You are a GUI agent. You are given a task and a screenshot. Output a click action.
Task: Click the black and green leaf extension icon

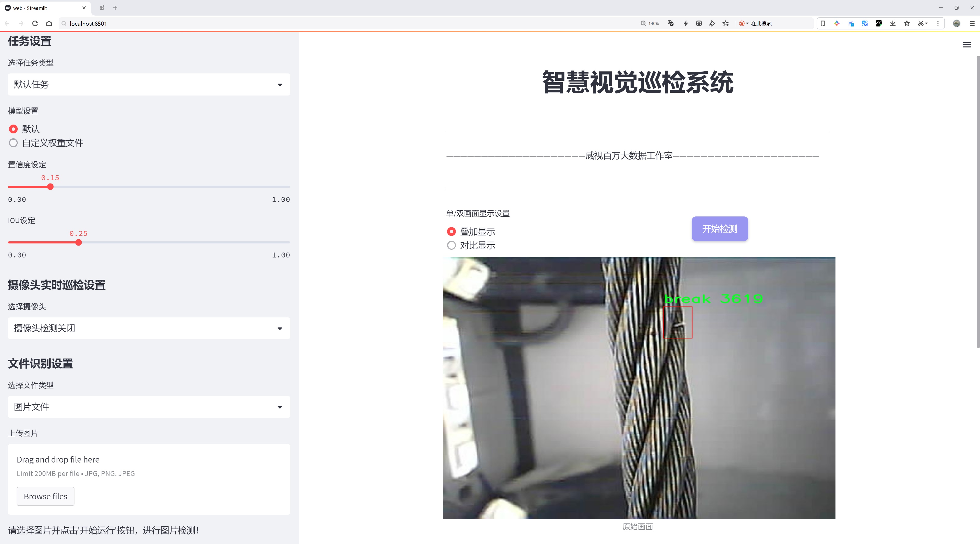[879, 24]
